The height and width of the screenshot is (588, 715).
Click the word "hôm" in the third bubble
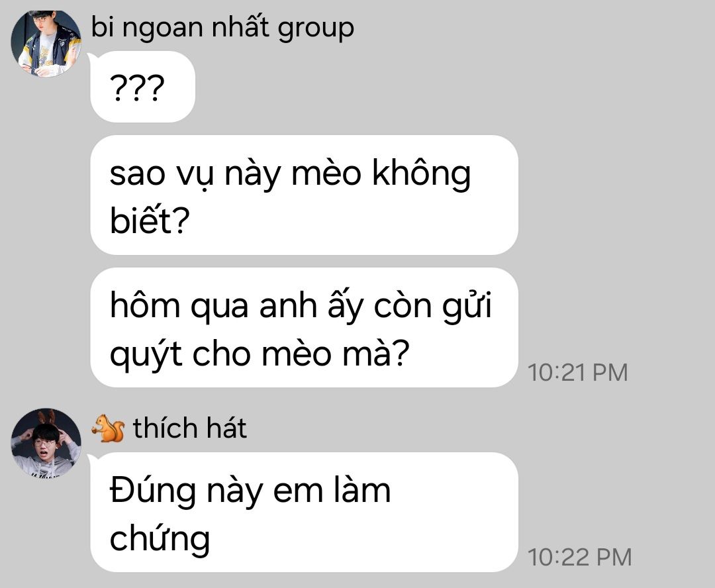[145, 305]
